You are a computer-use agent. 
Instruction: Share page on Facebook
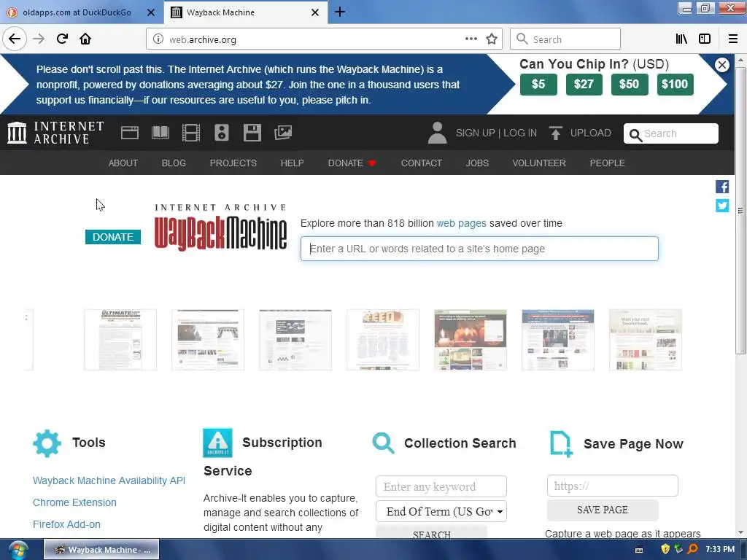click(x=722, y=187)
